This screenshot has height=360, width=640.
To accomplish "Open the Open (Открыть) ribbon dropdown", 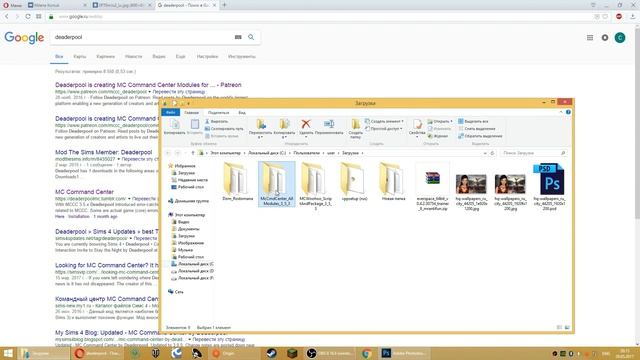I will (440, 121).
